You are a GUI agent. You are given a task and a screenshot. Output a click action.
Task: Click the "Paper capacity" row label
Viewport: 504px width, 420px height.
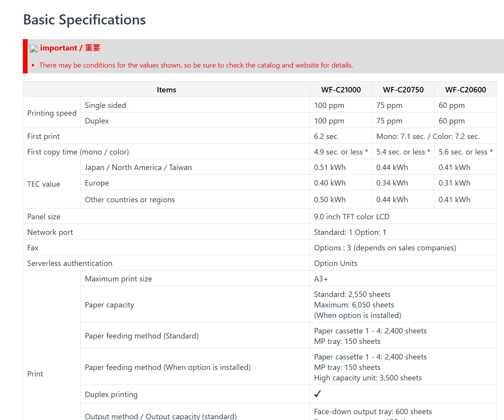pos(109,305)
